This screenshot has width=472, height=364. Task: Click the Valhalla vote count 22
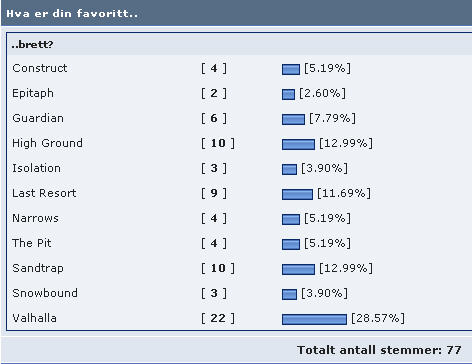coord(218,318)
